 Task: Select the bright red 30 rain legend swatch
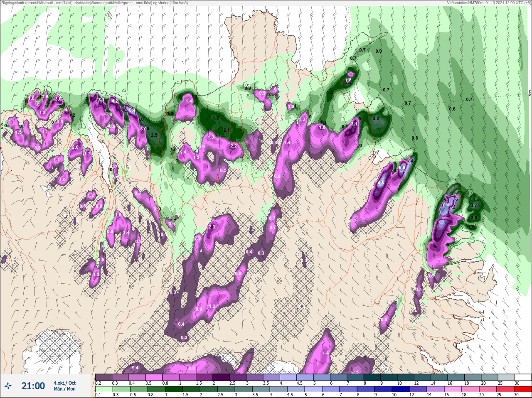click(x=523, y=390)
